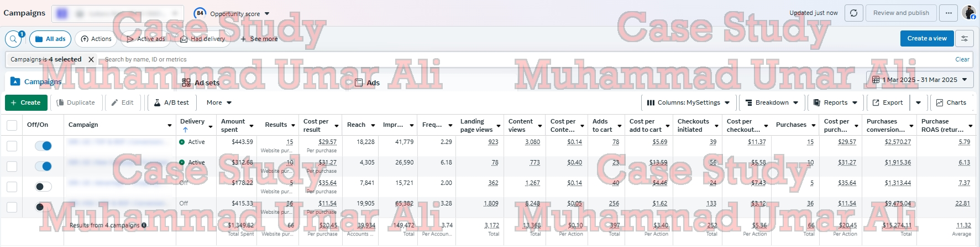
Task: Click the Create a view button
Action: pyautogui.click(x=926, y=38)
